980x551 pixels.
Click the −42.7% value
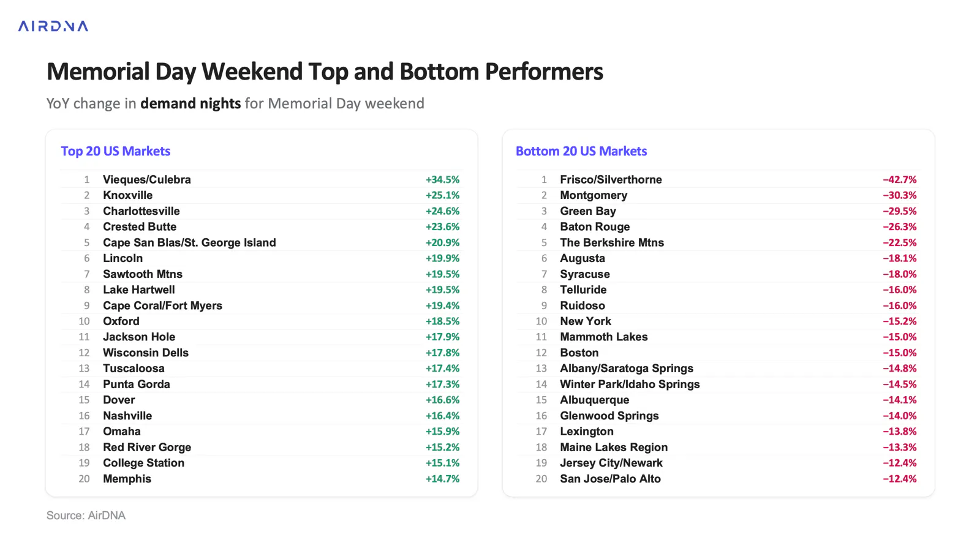[900, 179]
